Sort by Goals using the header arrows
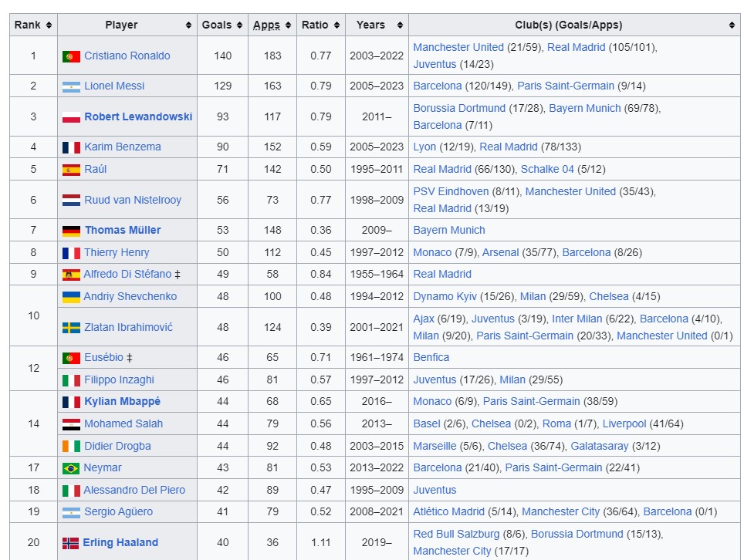 point(239,25)
